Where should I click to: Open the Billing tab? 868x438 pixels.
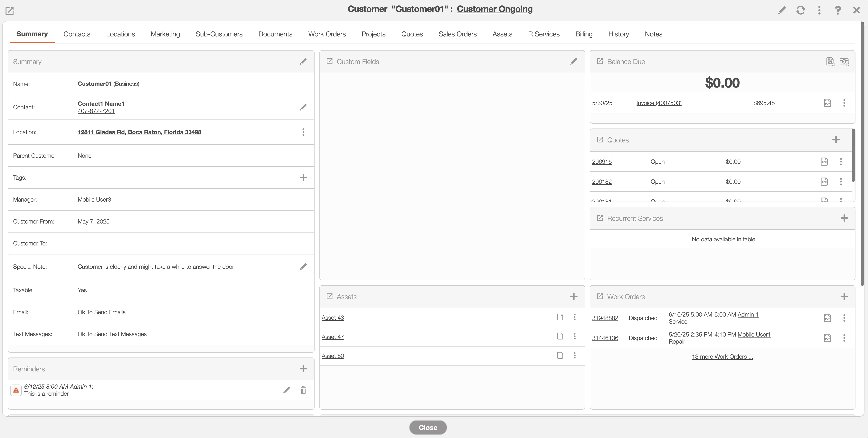(x=584, y=34)
